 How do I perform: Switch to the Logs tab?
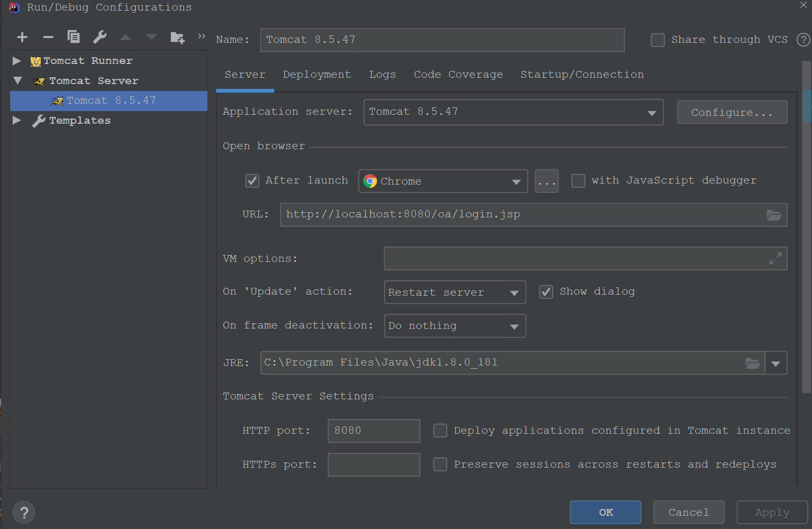point(383,75)
